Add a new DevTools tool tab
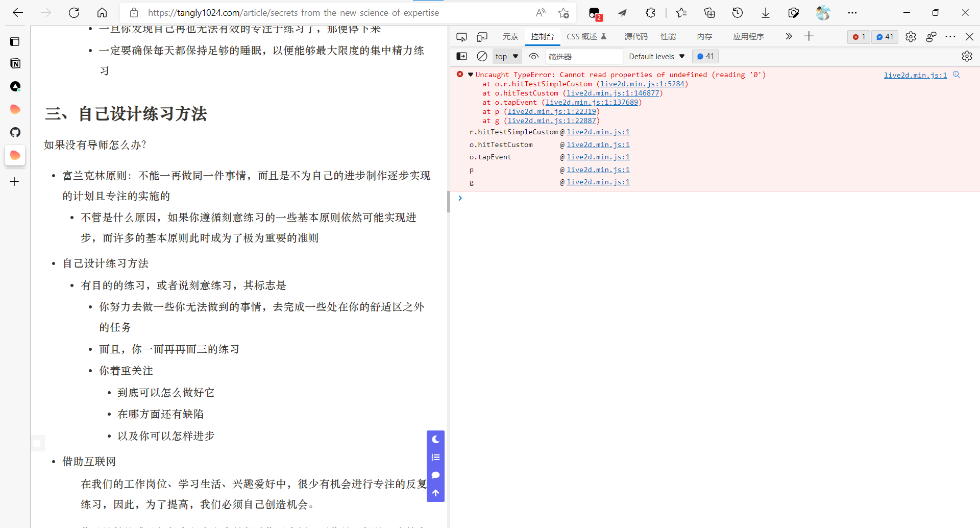The height and width of the screenshot is (528, 980). tap(809, 36)
